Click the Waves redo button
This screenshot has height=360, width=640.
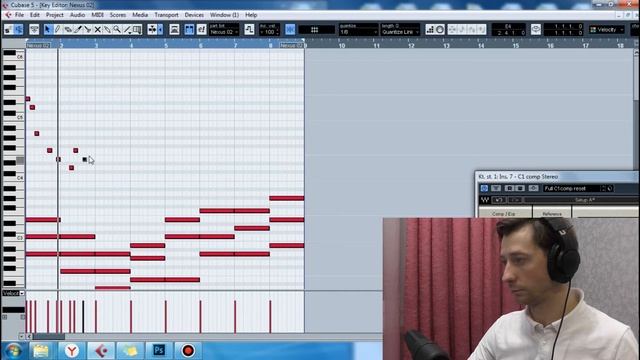tap(515, 200)
